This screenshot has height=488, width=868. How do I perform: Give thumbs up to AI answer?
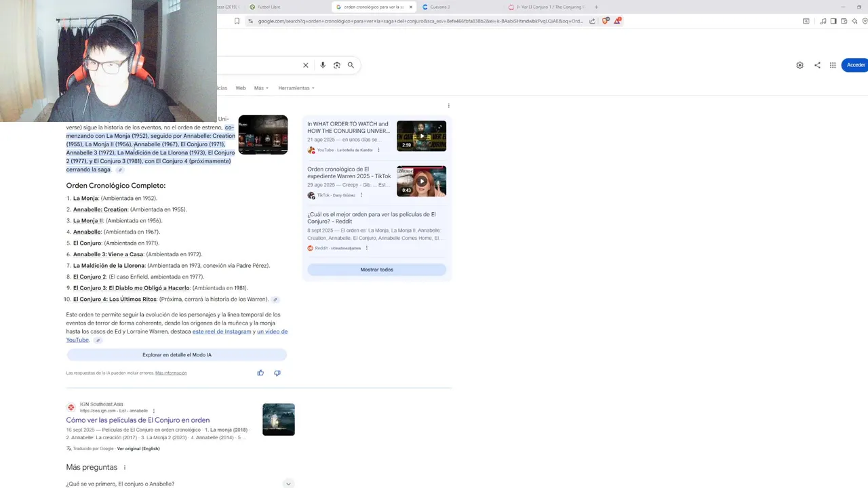point(260,373)
